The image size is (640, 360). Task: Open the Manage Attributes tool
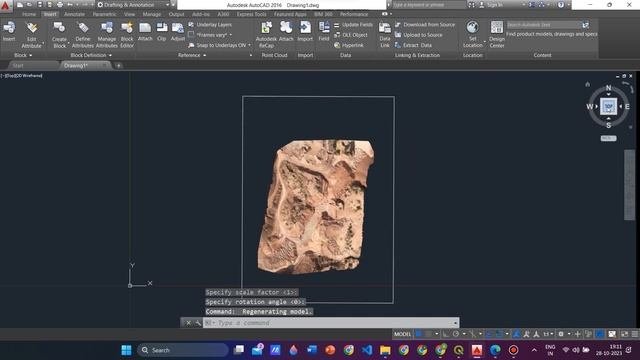click(x=107, y=35)
